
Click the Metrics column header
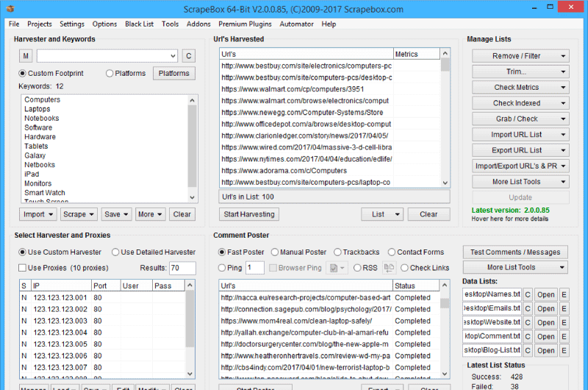416,54
